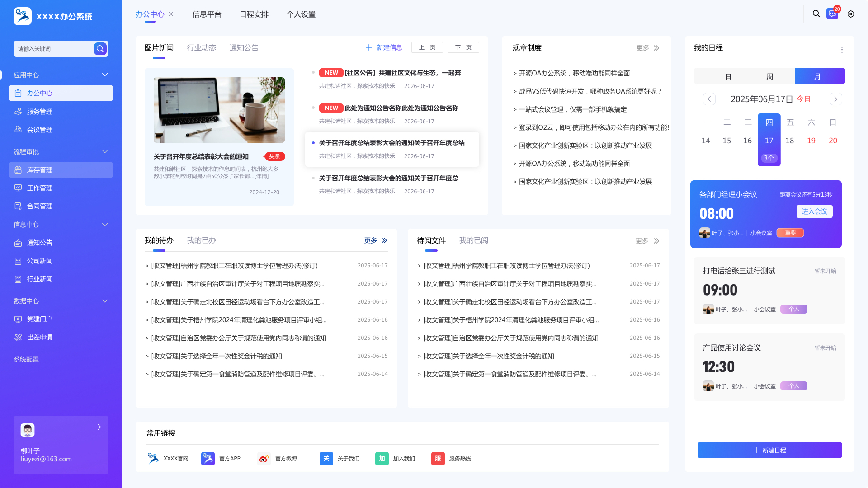Viewport: 868px width, 488px height.
Task: Open the messages icon with badge 20
Action: pos(832,14)
